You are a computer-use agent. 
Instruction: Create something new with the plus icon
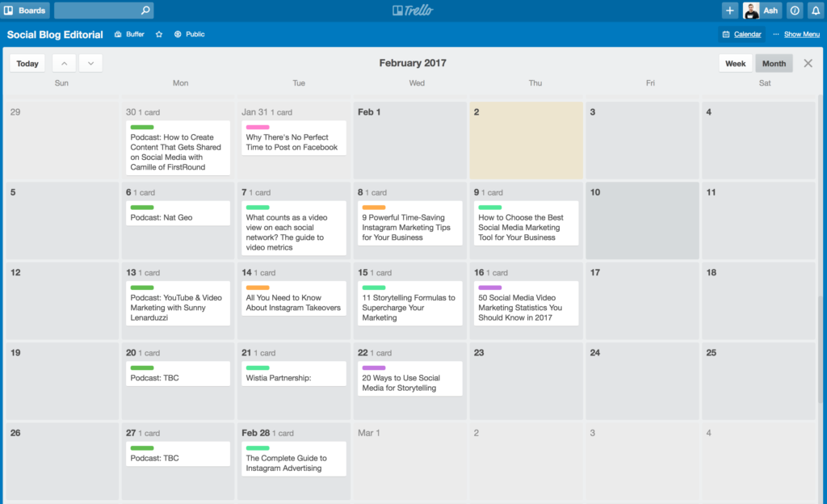coord(729,10)
